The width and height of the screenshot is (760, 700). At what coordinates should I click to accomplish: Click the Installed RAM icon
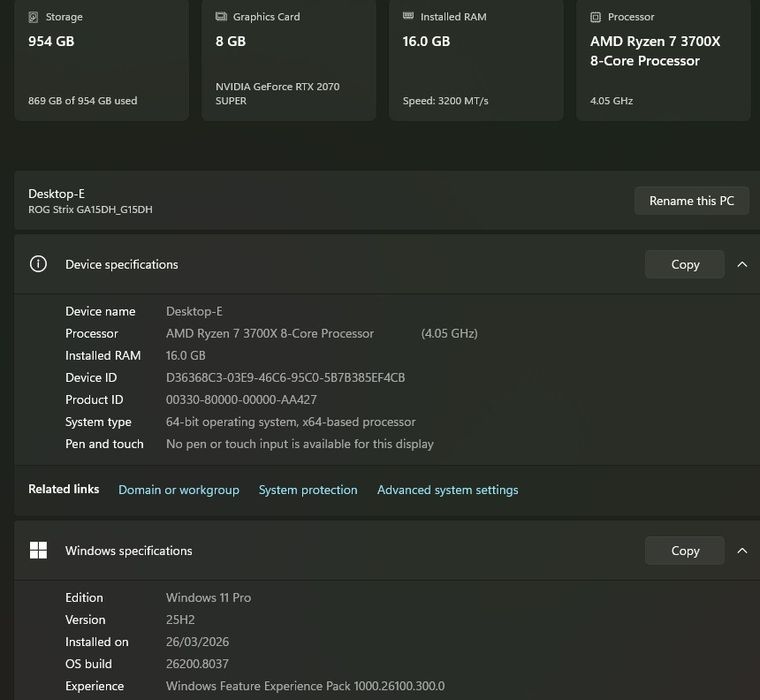(408, 16)
